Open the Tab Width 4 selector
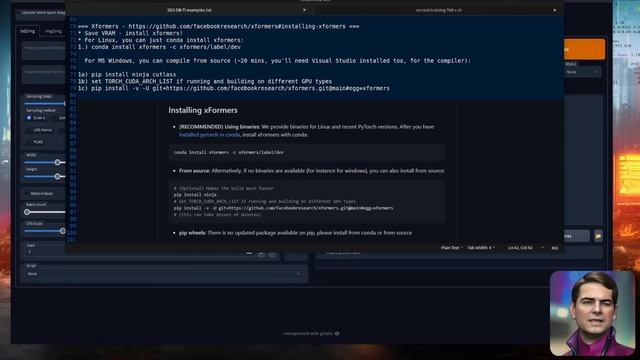Screen dimensions: 640x360 [x=481, y=248]
